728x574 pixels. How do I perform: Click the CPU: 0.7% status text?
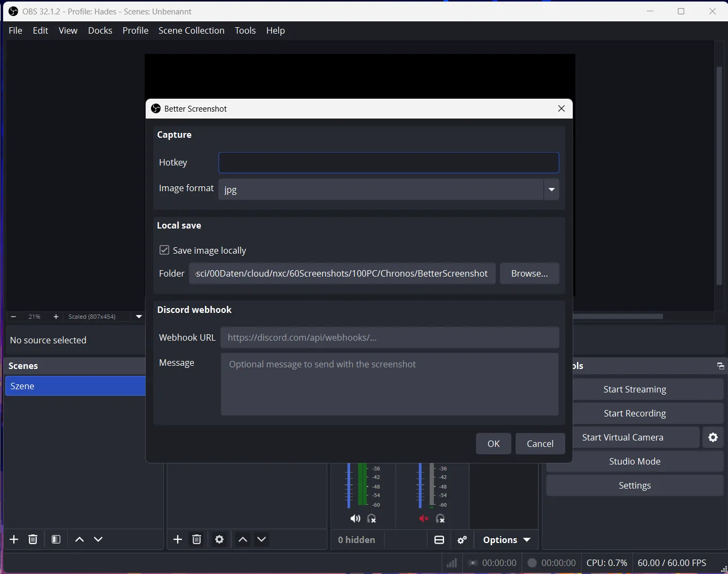point(607,563)
